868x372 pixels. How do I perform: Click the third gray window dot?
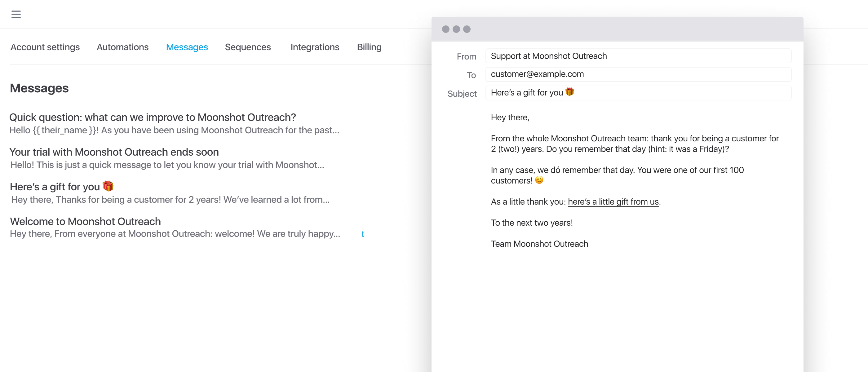(x=467, y=29)
